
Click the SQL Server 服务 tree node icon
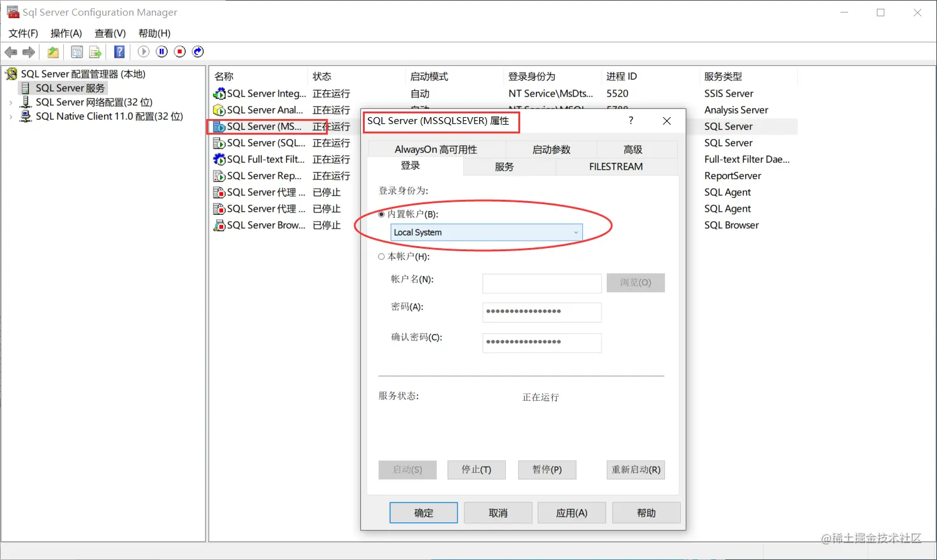coord(26,88)
